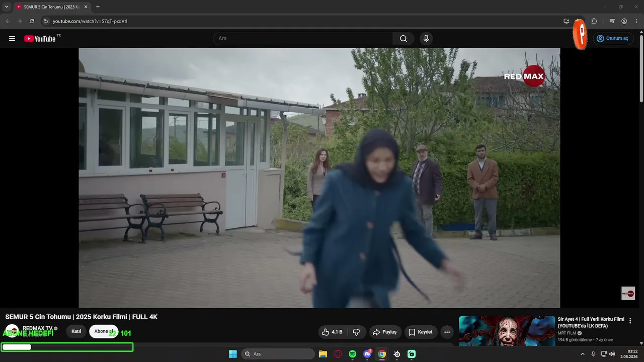Click the install app icon in address bar
Screen dimensions: 644x362
(566, 21)
